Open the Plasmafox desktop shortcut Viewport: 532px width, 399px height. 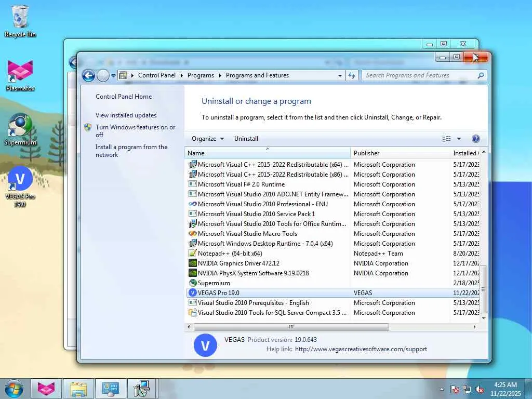pyautogui.click(x=20, y=75)
